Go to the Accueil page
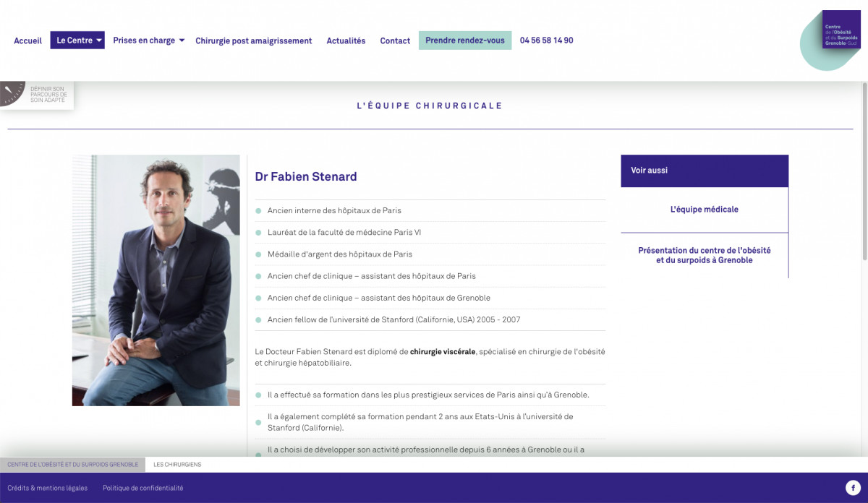Image resolution: width=868 pixels, height=503 pixels. [28, 41]
